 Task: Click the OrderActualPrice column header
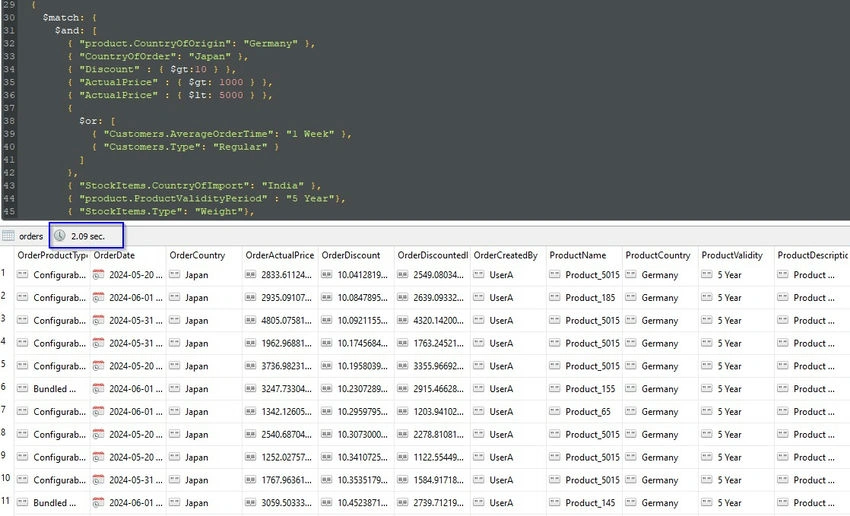280,255
